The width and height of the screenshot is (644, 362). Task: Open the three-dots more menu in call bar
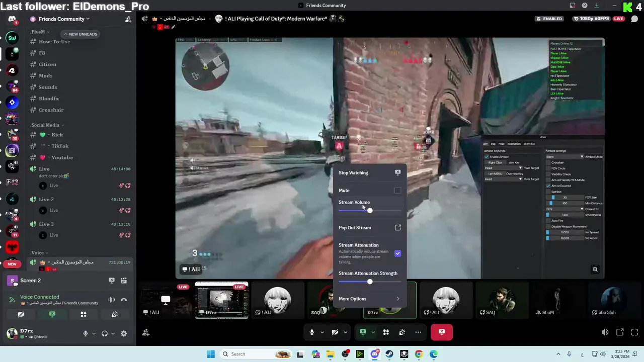[x=418, y=332]
